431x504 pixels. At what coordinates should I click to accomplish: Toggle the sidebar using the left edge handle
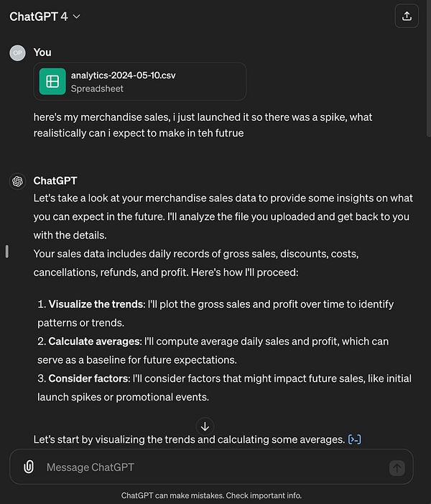tap(6, 251)
